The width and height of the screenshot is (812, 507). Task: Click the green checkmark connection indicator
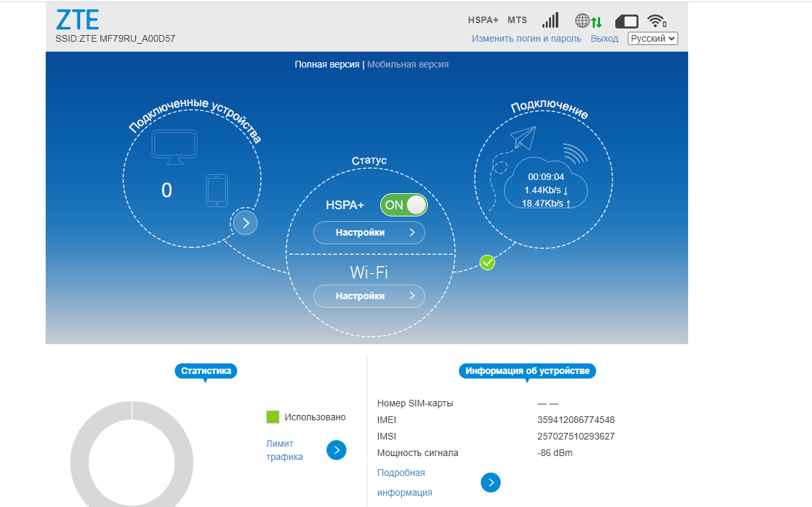pos(487,263)
